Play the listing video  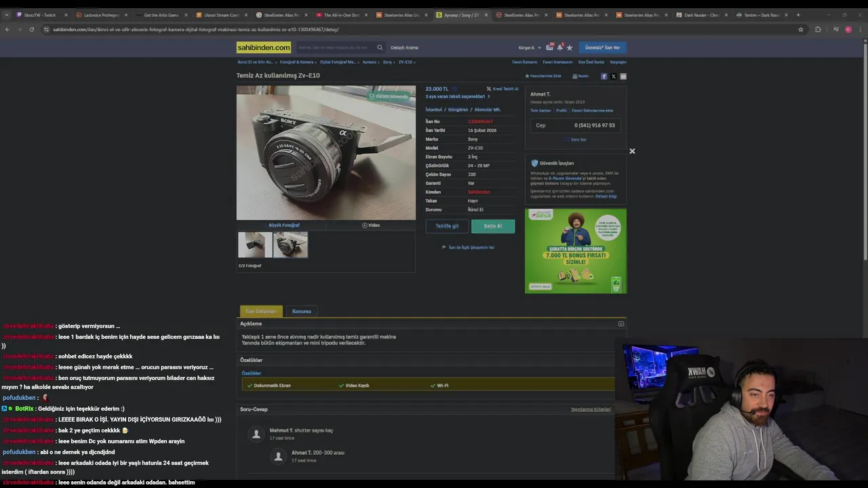click(371, 225)
